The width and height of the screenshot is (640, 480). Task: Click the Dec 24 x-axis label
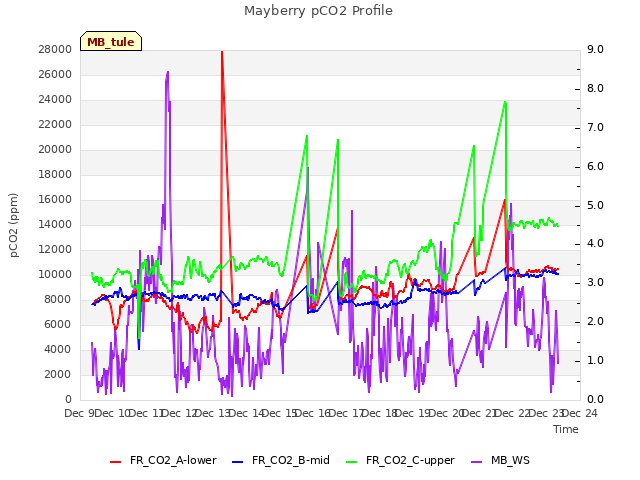click(x=580, y=413)
